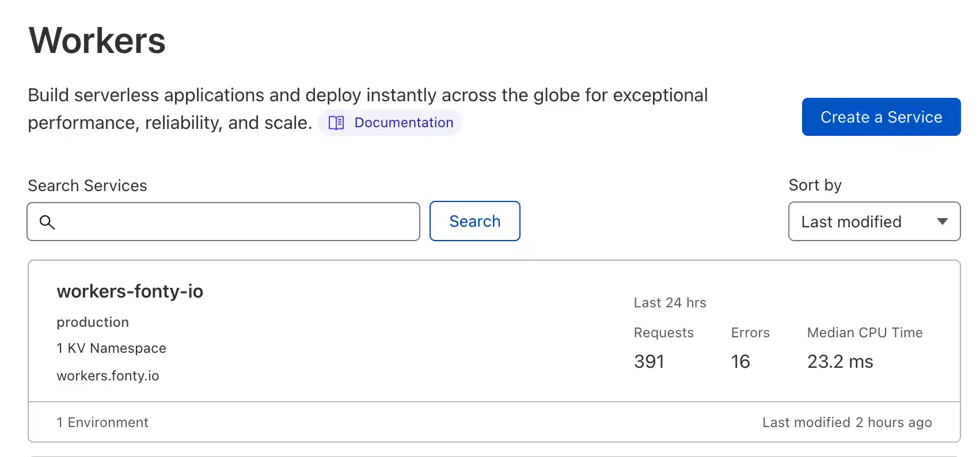
Task: Select the workers-fonty-io service name
Action: pyautogui.click(x=130, y=291)
